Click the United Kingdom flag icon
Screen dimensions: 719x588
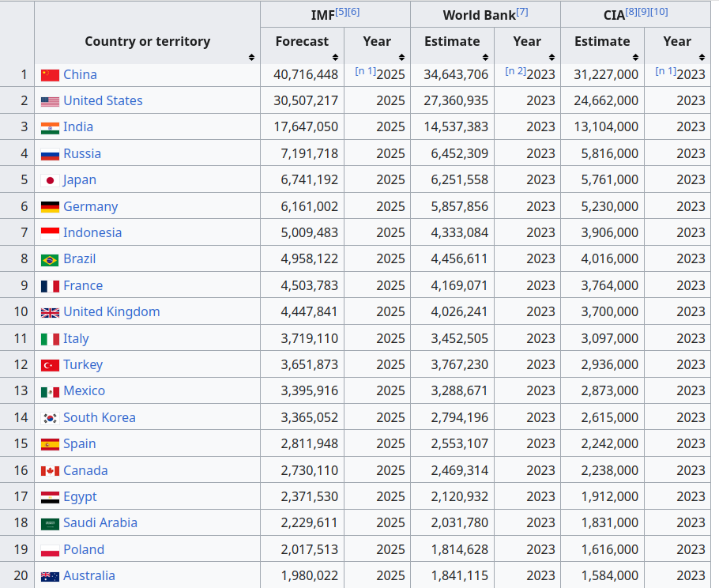pos(50,312)
